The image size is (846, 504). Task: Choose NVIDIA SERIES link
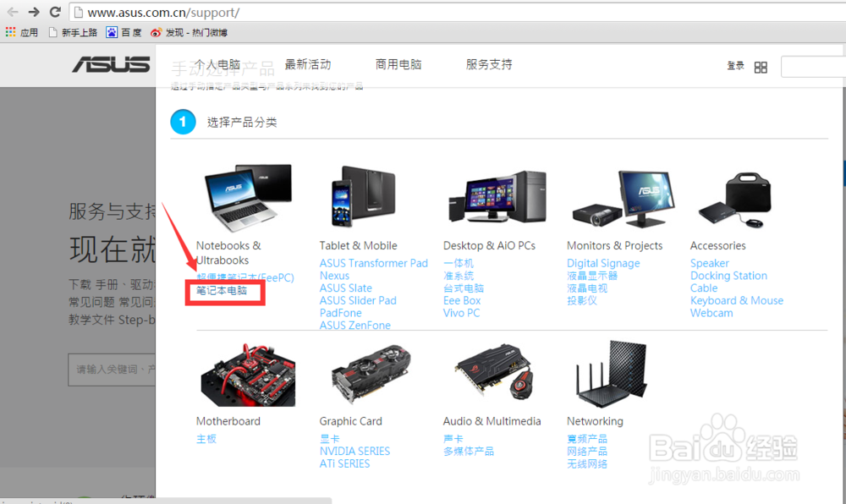[x=354, y=452]
